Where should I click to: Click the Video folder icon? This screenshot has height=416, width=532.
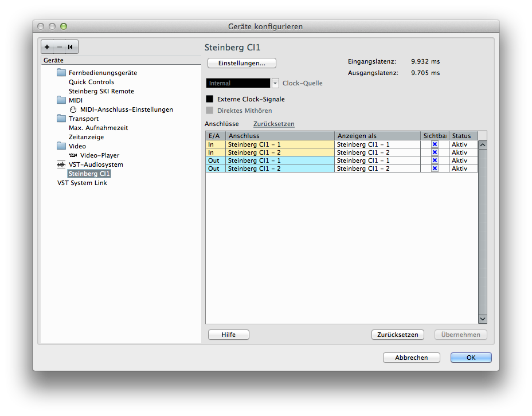point(61,146)
